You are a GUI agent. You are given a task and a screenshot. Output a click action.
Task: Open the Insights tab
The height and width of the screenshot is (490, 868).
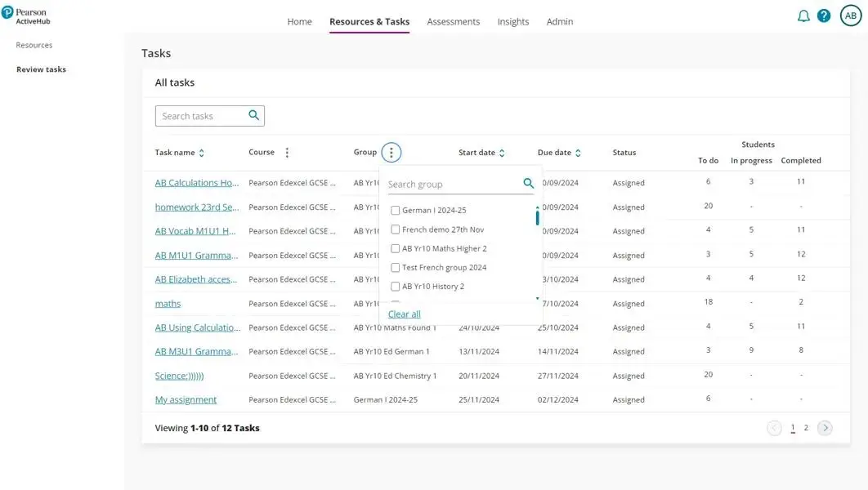tap(513, 22)
